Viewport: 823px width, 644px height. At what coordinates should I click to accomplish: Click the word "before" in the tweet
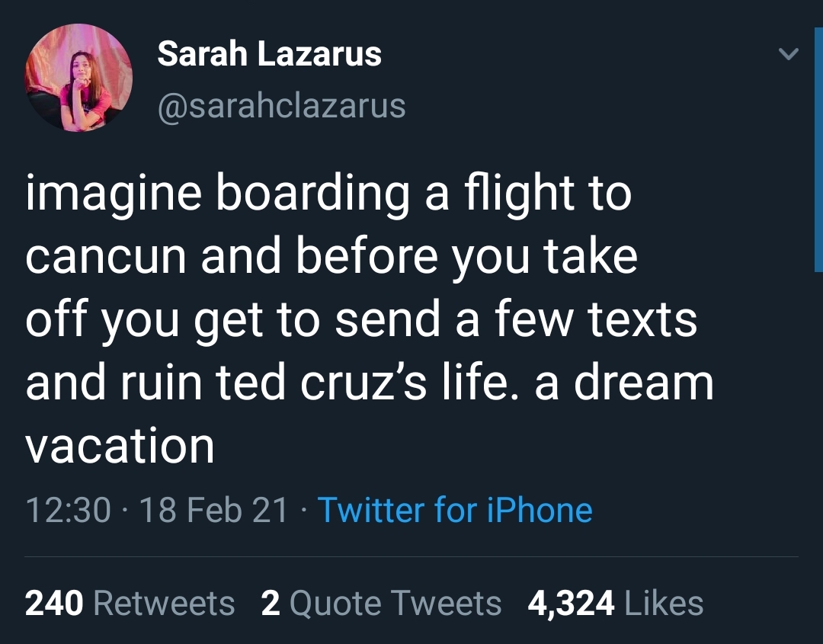pyautogui.click(x=367, y=257)
